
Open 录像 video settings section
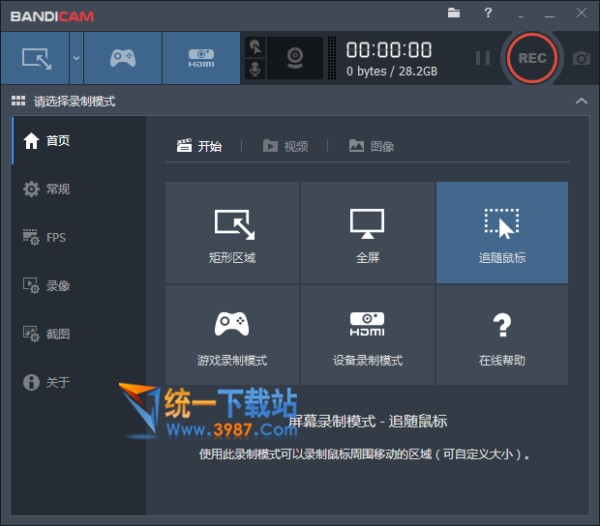78,286
